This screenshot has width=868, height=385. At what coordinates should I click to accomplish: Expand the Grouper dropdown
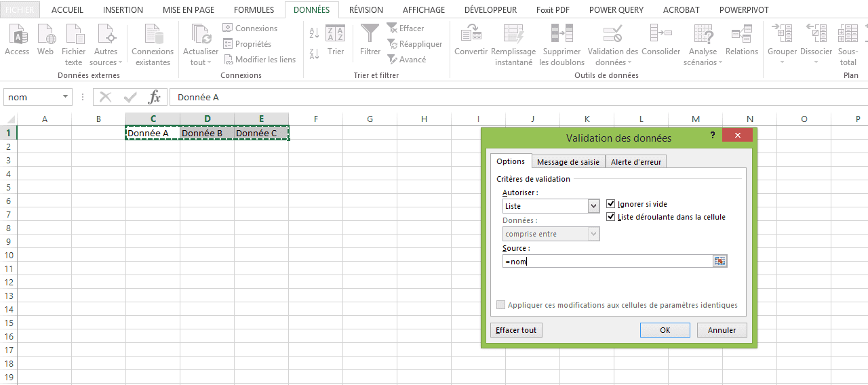[782, 62]
